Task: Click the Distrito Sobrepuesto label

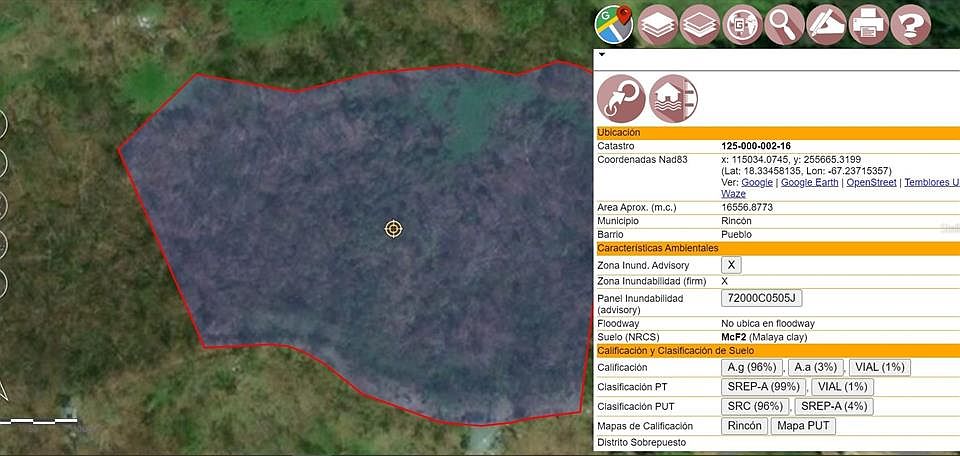Action: tap(642, 443)
